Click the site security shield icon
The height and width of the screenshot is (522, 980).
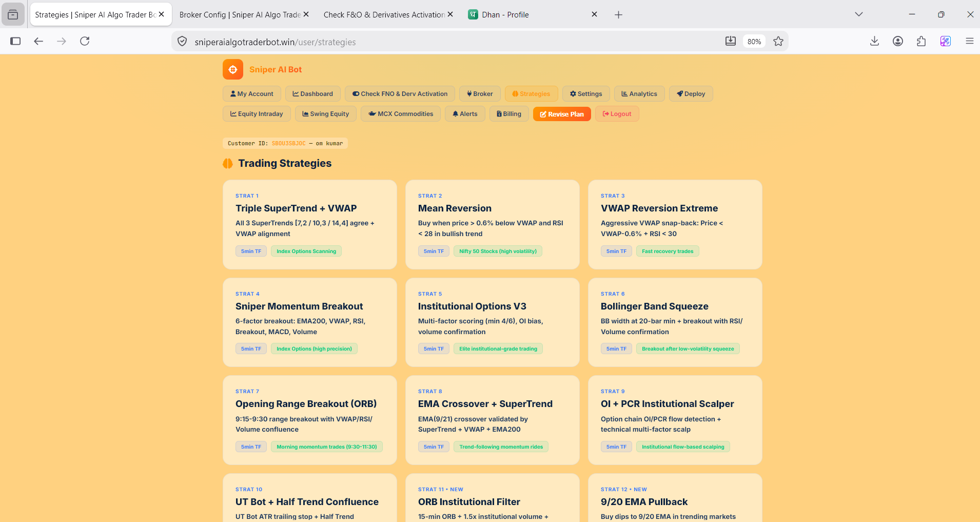point(182,42)
